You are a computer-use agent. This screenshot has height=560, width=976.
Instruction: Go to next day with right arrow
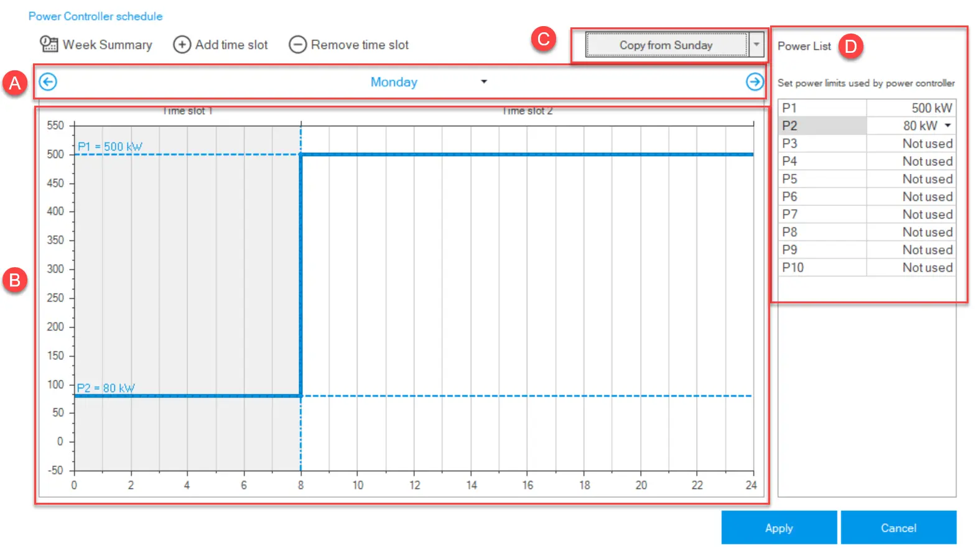755,81
